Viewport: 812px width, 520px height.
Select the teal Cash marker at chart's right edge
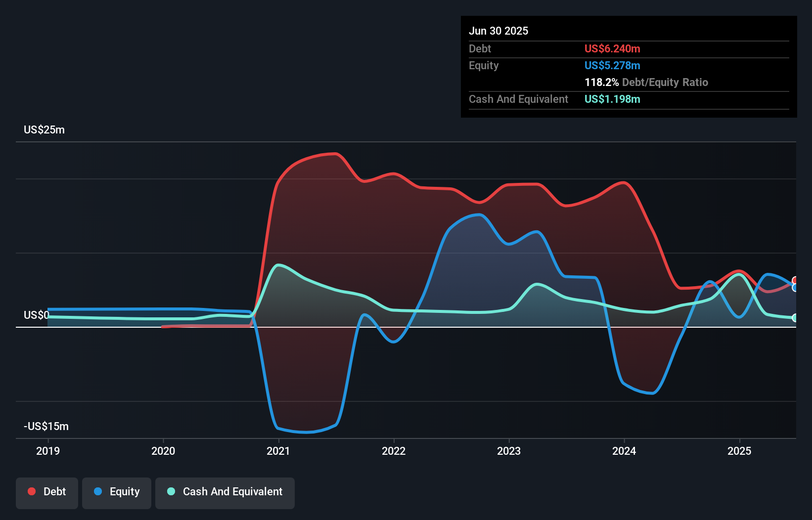pyautogui.click(x=795, y=318)
